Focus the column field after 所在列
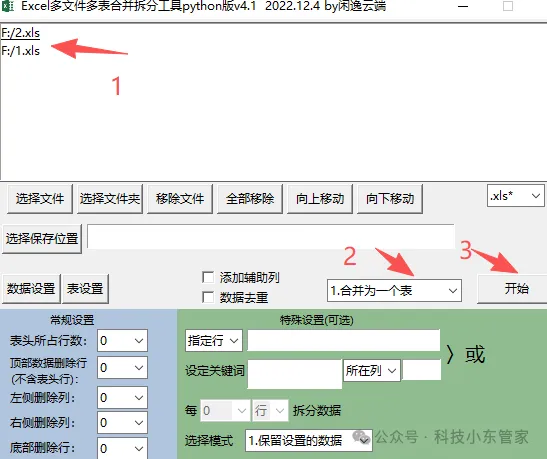This screenshot has height=459, width=547. (x=421, y=370)
